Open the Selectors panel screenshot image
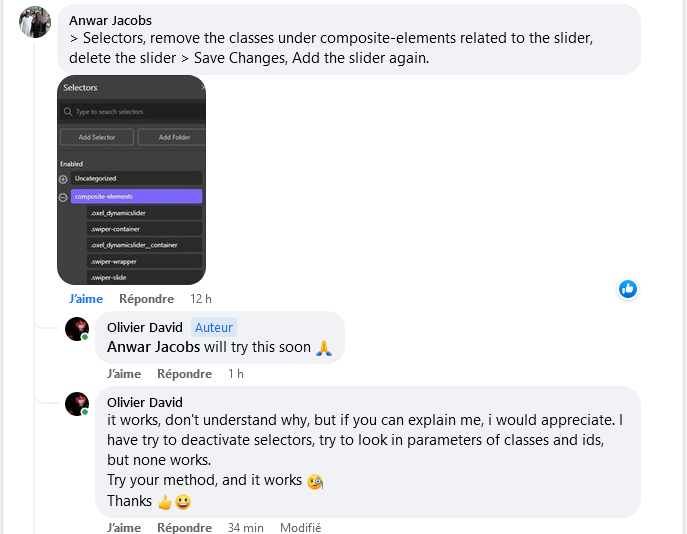687x534 pixels. click(x=131, y=180)
